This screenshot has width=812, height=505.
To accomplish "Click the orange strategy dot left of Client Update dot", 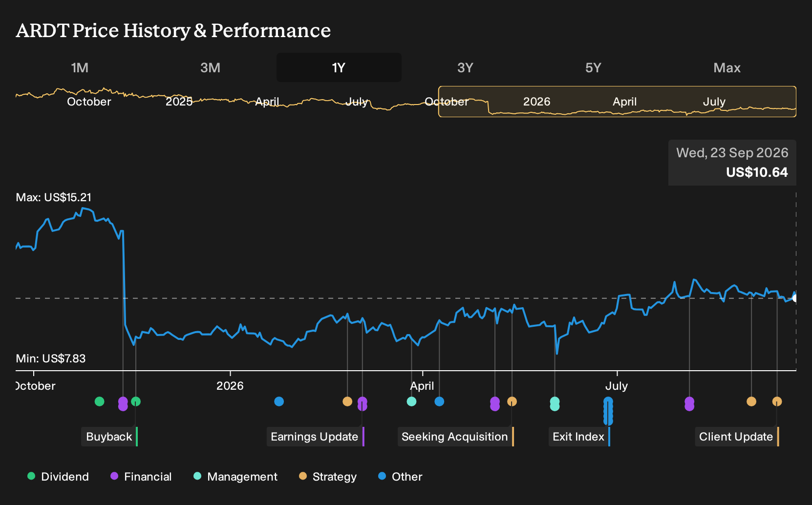I will pos(751,401).
